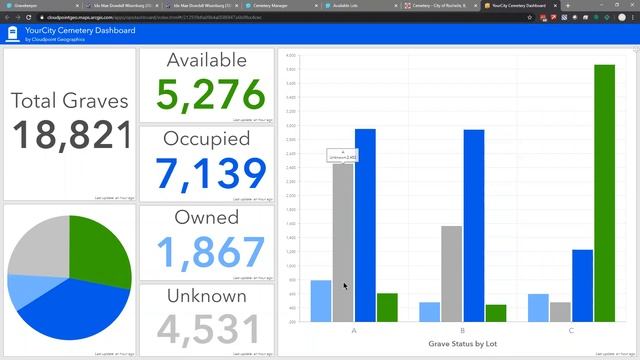Close the YourCity Cemetery Dashboard tab
The image size is (640, 360).
pos(555,6)
